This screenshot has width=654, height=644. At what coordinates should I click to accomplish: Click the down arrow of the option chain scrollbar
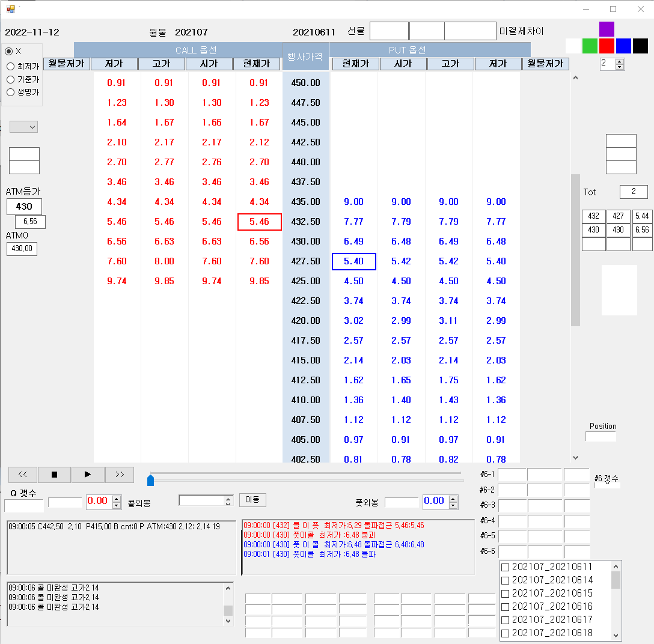pyautogui.click(x=575, y=457)
